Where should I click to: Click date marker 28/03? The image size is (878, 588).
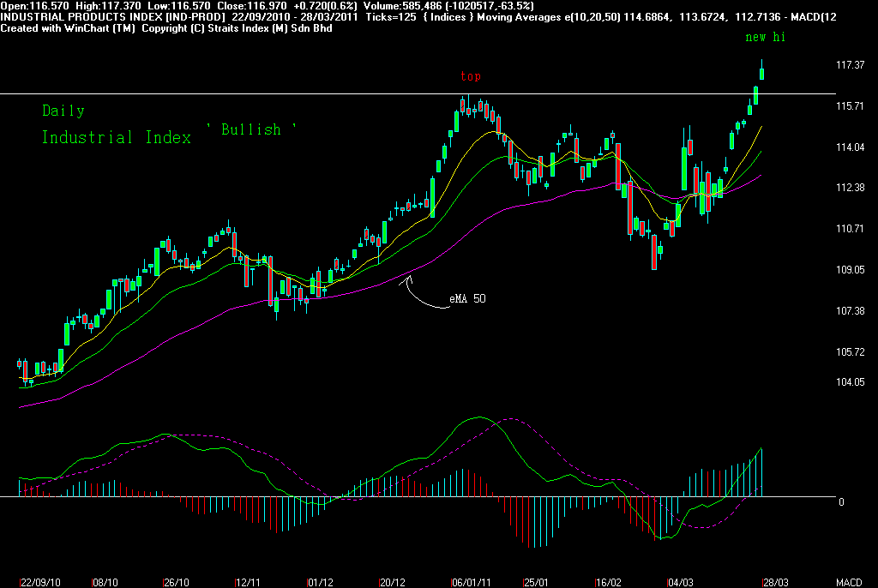point(775,582)
